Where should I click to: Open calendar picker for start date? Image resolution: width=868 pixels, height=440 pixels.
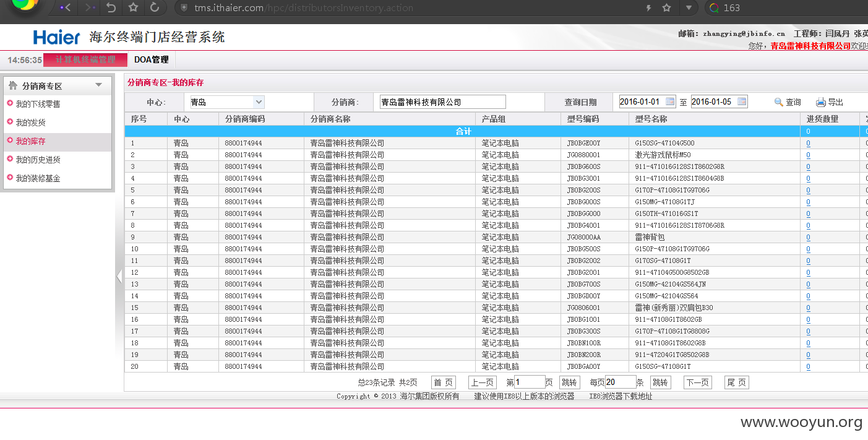click(x=671, y=101)
